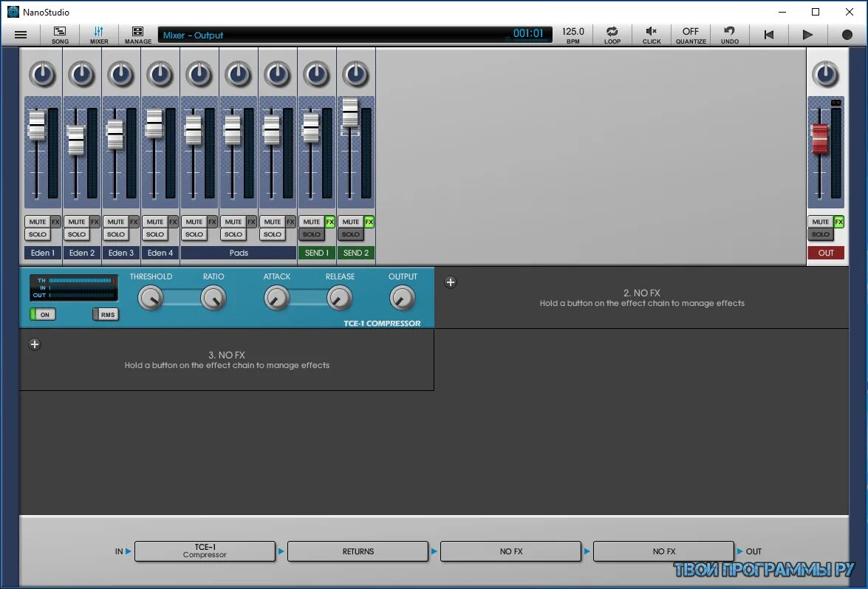Mute the Eden 3 channel
This screenshot has height=589, width=868.
click(x=116, y=222)
